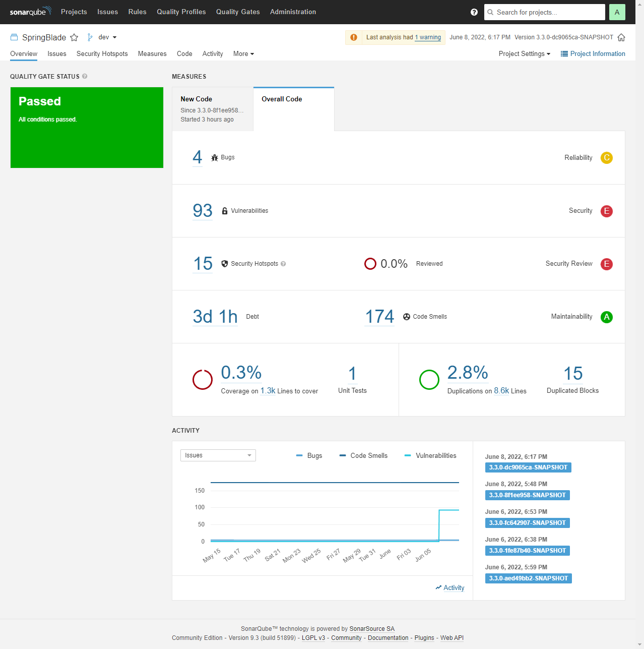Star SpringBlade as favorite
The width and height of the screenshot is (644, 649).
(x=74, y=37)
